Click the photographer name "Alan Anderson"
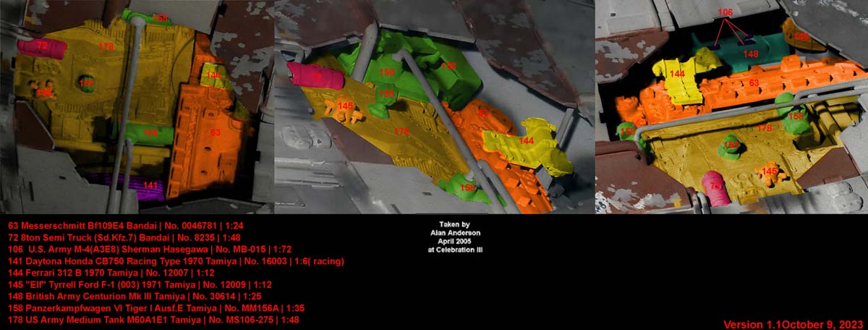This screenshot has width=868, height=330. 455,233
